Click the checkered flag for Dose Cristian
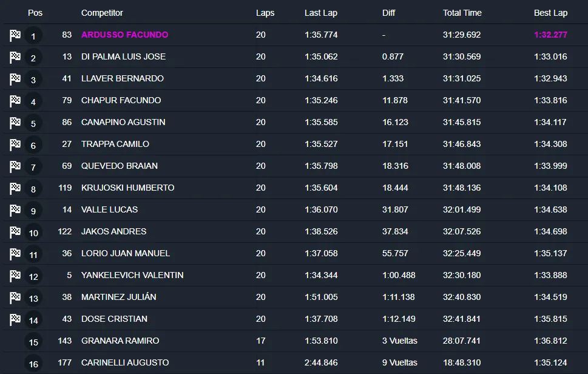588x374 pixels. [x=15, y=320]
